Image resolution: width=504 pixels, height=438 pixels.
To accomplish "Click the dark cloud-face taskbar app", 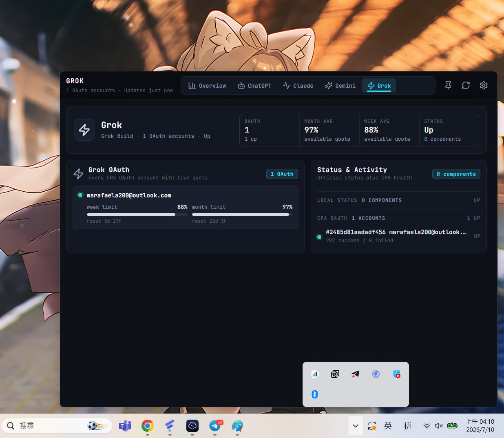I will tap(192, 426).
